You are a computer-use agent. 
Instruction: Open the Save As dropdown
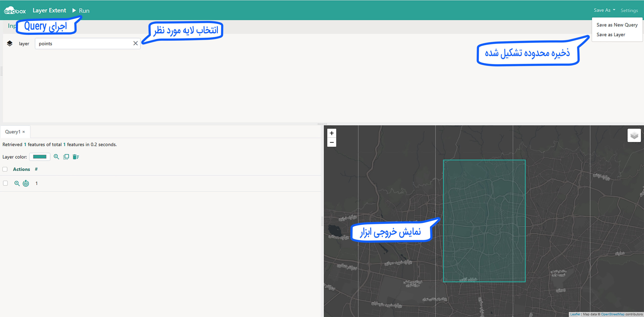pos(604,10)
